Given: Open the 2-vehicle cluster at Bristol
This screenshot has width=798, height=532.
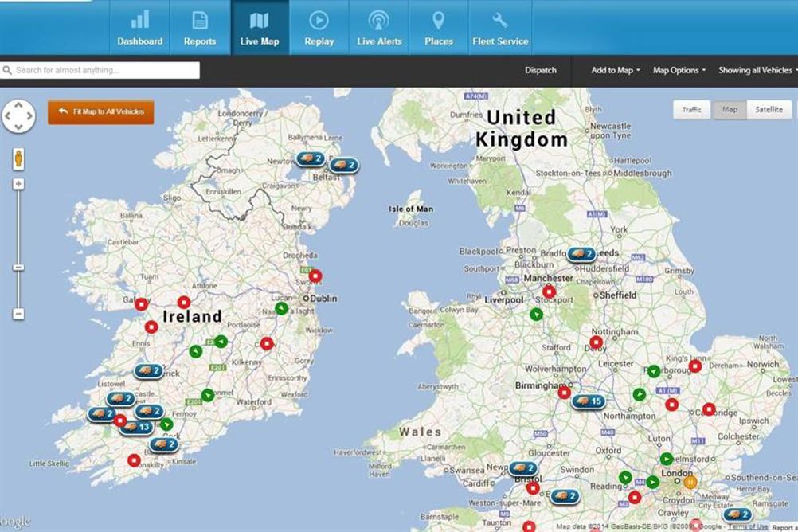Looking at the screenshot, I should click(x=522, y=467).
